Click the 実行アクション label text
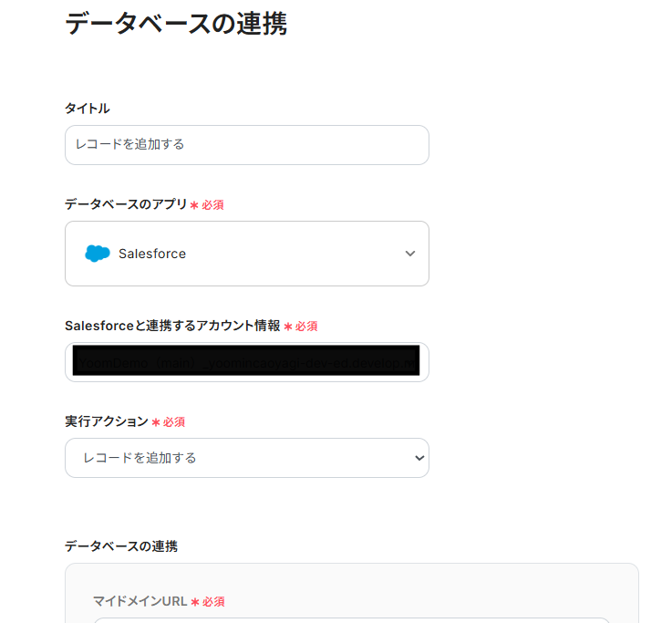672x623 pixels. pos(106,421)
